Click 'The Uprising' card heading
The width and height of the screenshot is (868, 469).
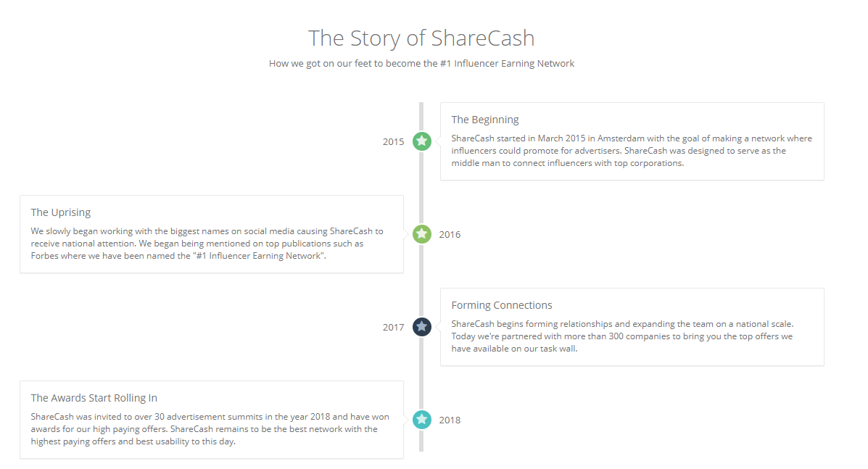(x=60, y=212)
